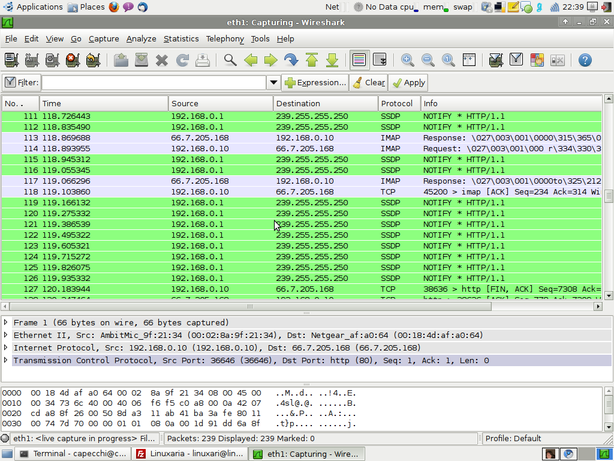
Task: Expand the Ethernet II section
Action: point(5,335)
